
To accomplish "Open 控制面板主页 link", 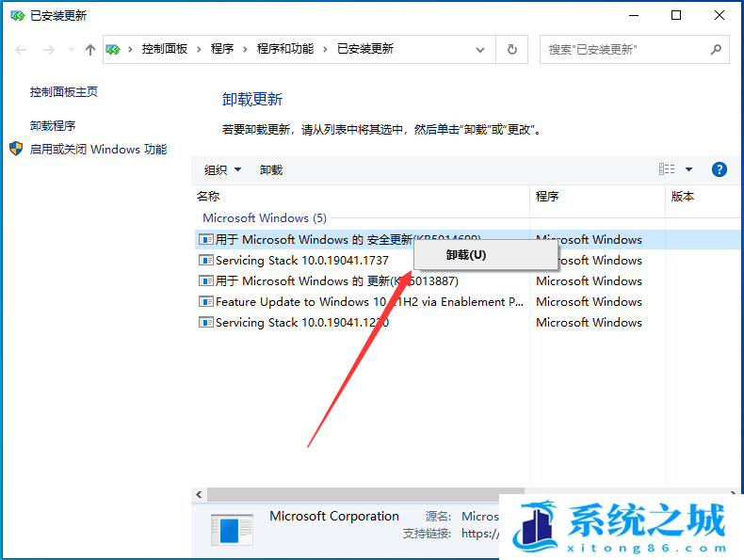I will click(x=64, y=92).
